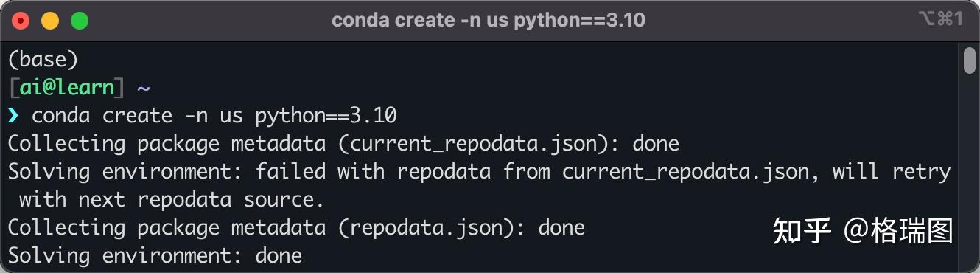
Task: Click the ⌥⌘1 shortcut indicator in title bar
Action: [x=941, y=19]
